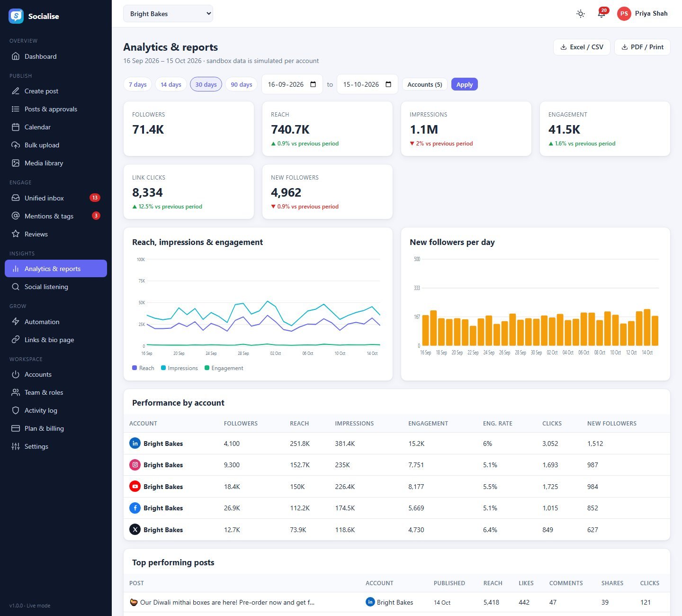Open the Bright Bakes workspace dropdown
The image size is (682, 616).
click(168, 14)
